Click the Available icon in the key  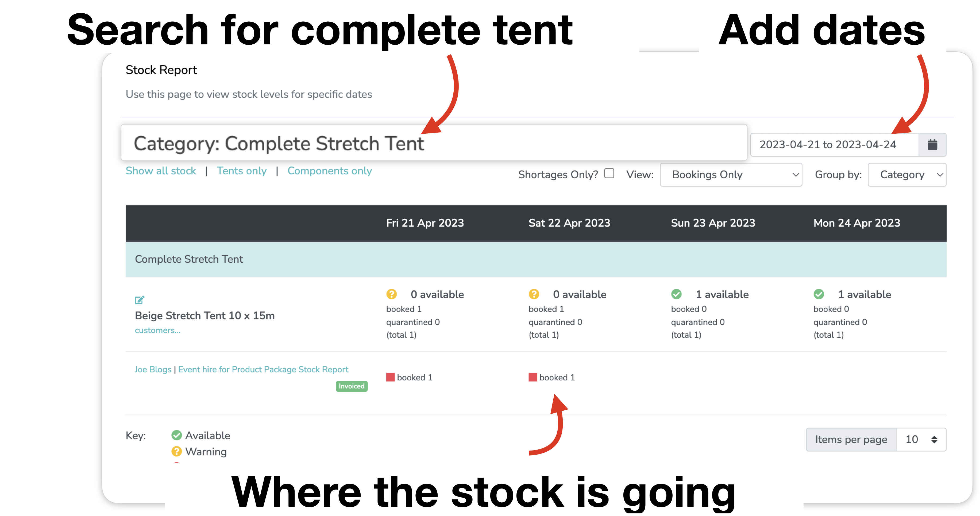[x=176, y=435]
